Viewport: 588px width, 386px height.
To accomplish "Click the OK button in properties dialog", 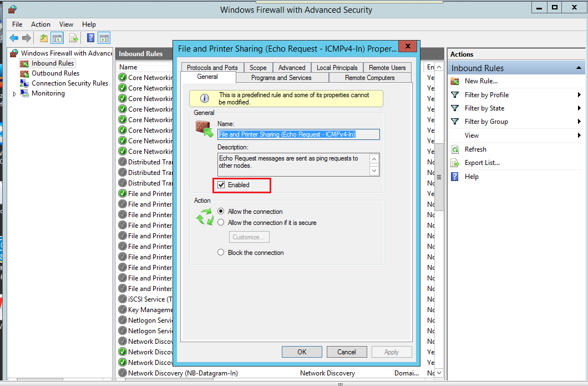I will (302, 352).
